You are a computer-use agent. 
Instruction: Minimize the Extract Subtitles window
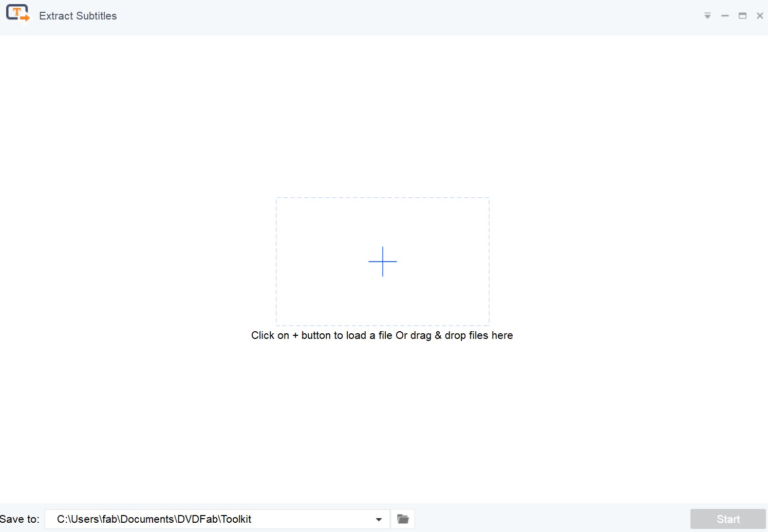click(x=725, y=15)
